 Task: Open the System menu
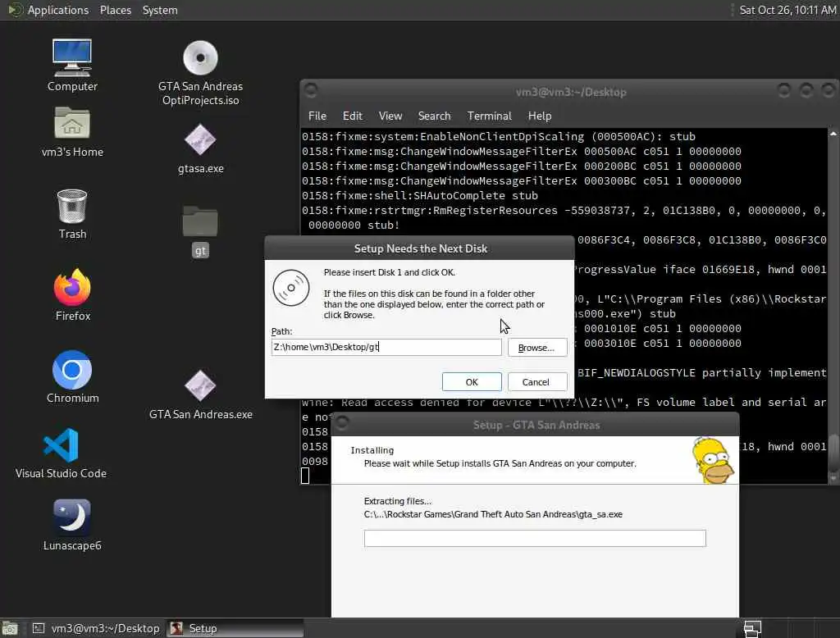click(160, 10)
